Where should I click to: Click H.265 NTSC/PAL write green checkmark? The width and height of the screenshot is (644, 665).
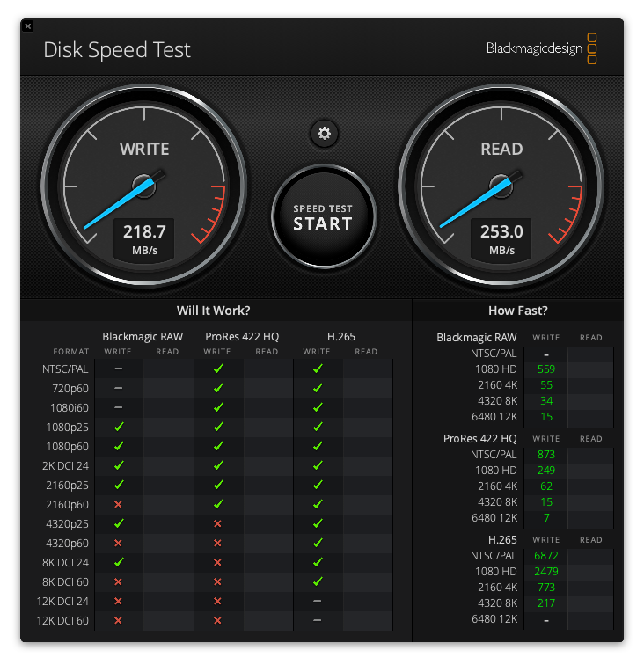click(318, 368)
